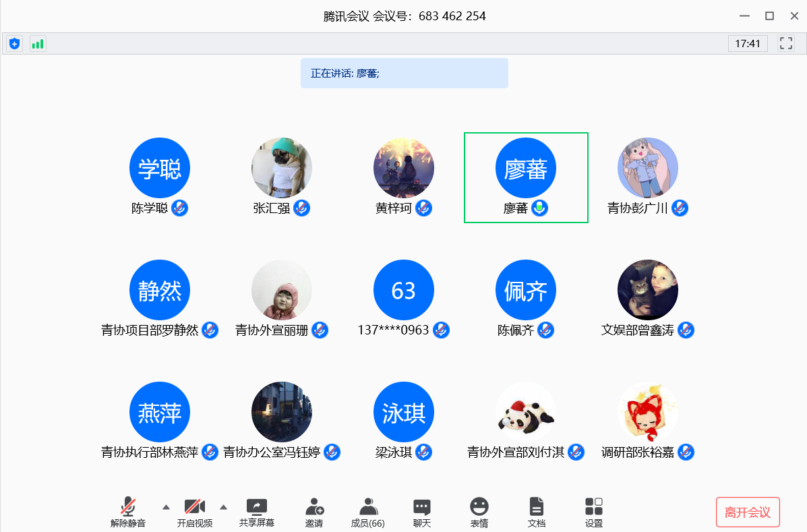Select the speaking participant 廖蕃 tile
807x532 pixels.
point(526,177)
